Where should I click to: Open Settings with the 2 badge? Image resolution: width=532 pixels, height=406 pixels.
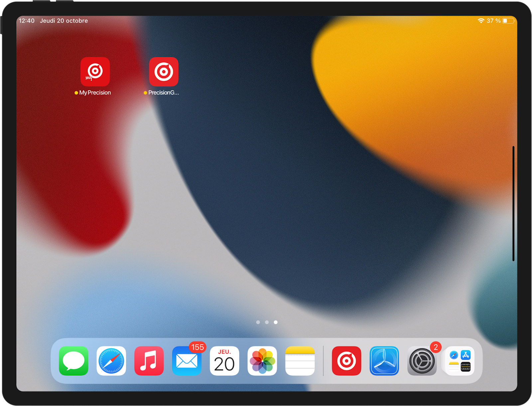pyautogui.click(x=422, y=361)
